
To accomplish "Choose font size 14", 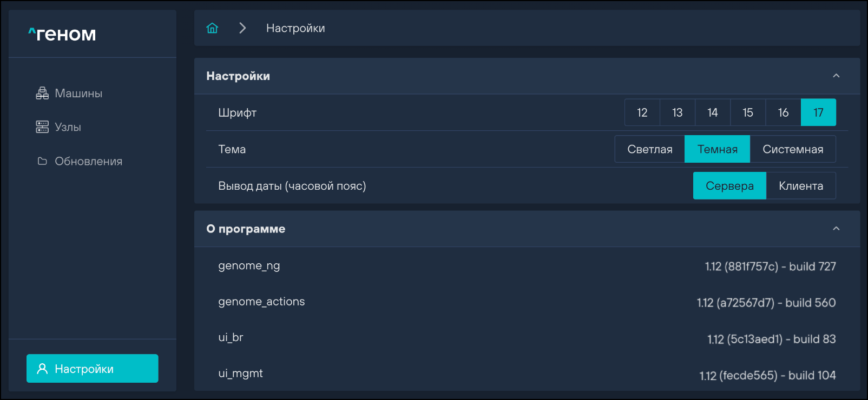I will pyautogui.click(x=712, y=112).
